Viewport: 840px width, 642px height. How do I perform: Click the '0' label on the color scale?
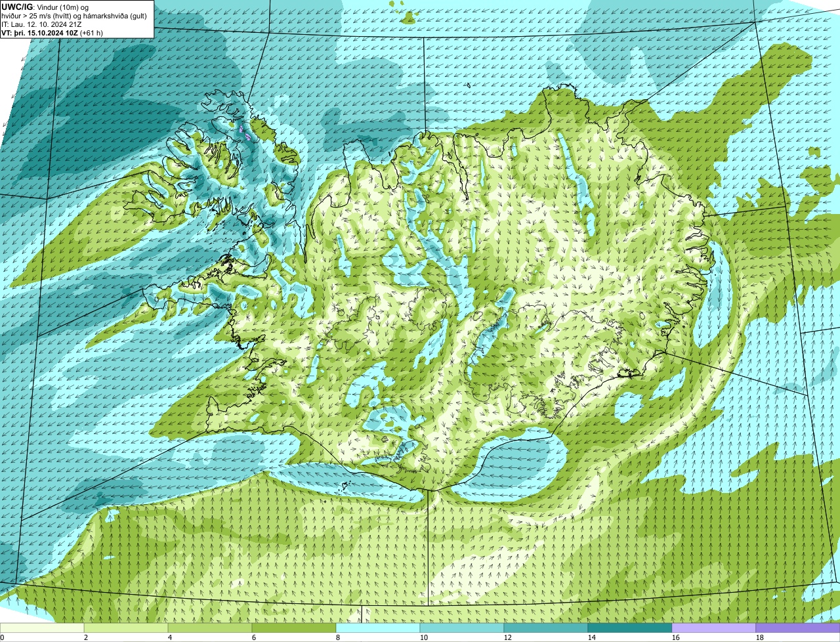(x=2, y=637)
